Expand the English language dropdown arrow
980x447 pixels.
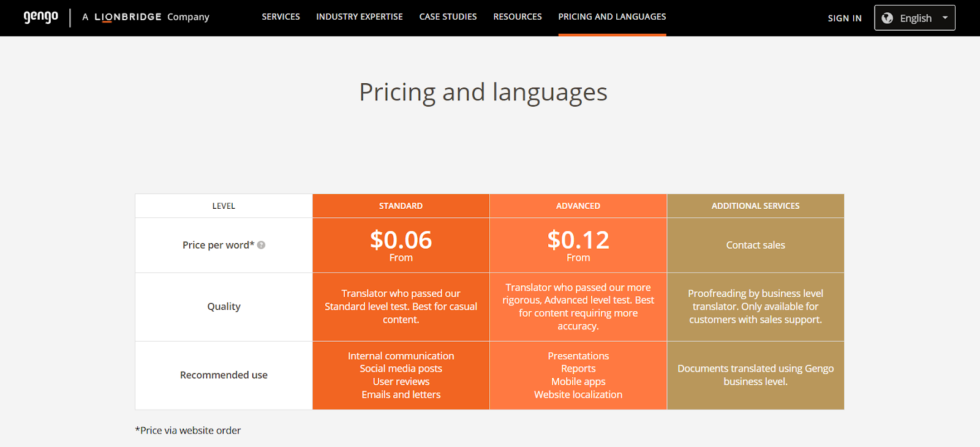tap(945, 18)
